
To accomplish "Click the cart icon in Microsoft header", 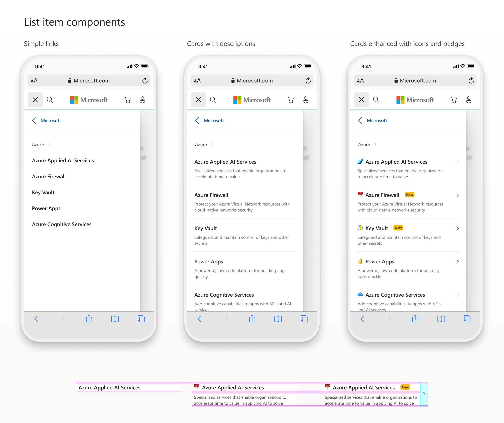I will click(x=127, y=100).
